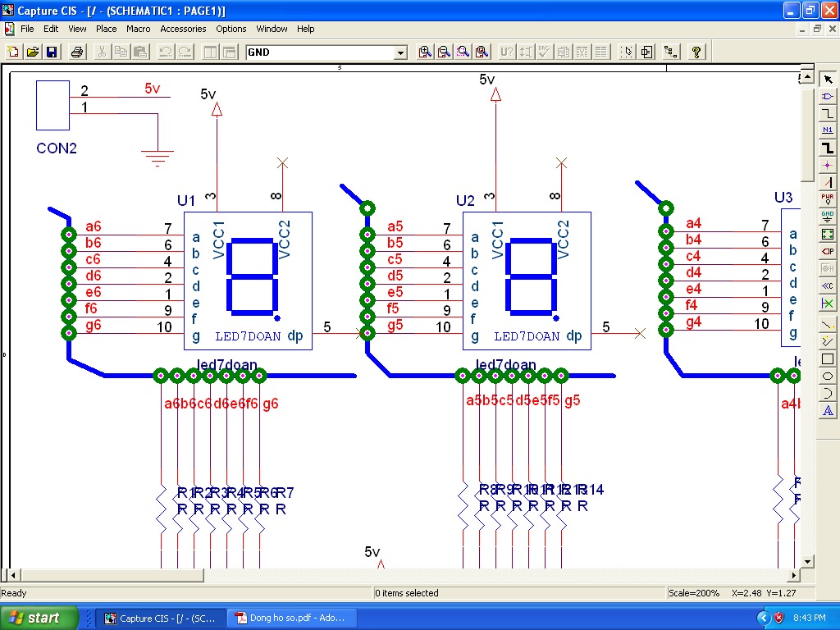Click the Help question mark icon
The height and width of the screenshot is (630, 840).
(x=696, y=52)
